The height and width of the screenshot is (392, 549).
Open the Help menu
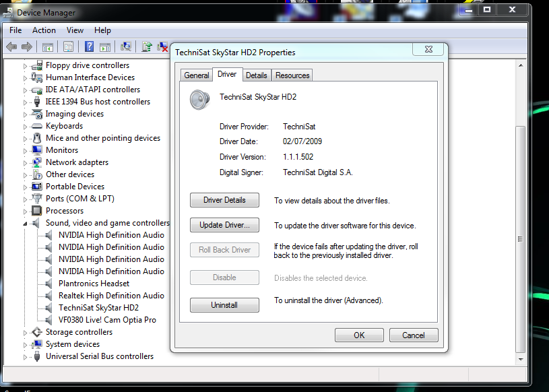102,30
